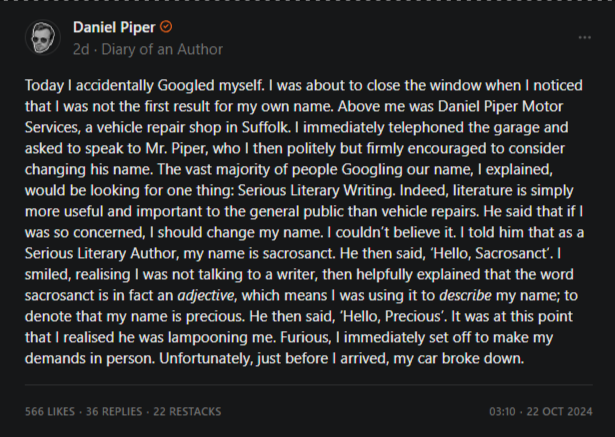
Task: Click the 2d post age label
Action: pyautogui.click(x=81, y=49)
